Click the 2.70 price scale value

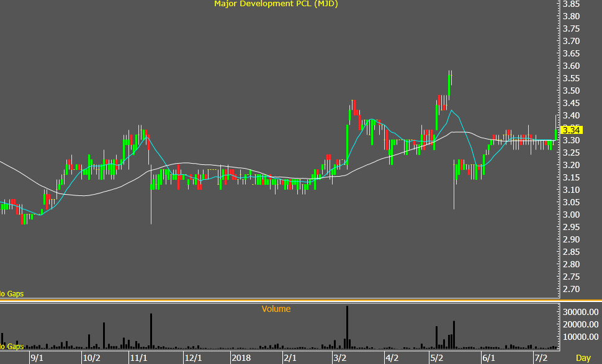pyautogui.click(x=571, y=289)
